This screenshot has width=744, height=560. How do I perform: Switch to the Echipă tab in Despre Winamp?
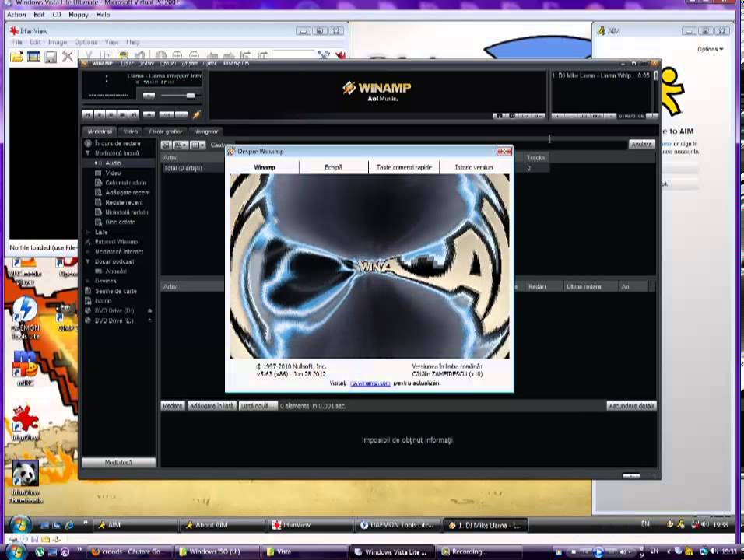point(333,167)
